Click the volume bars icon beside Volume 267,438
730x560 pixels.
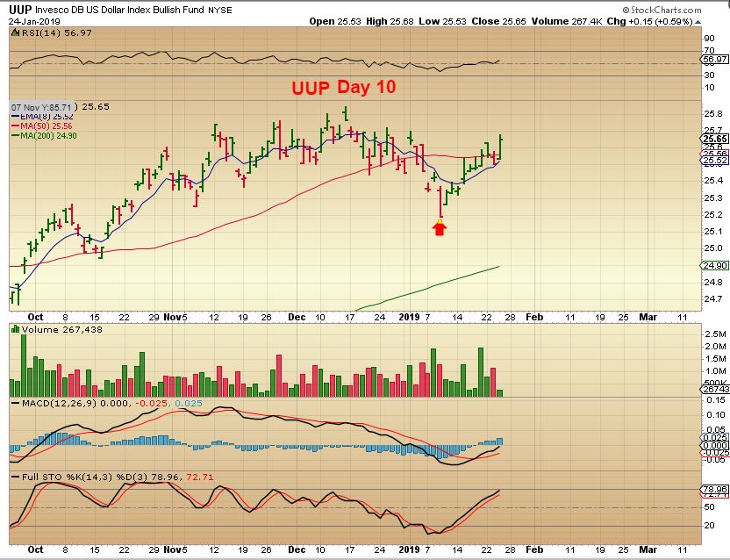pyautogui.click(x=14, y=329)
